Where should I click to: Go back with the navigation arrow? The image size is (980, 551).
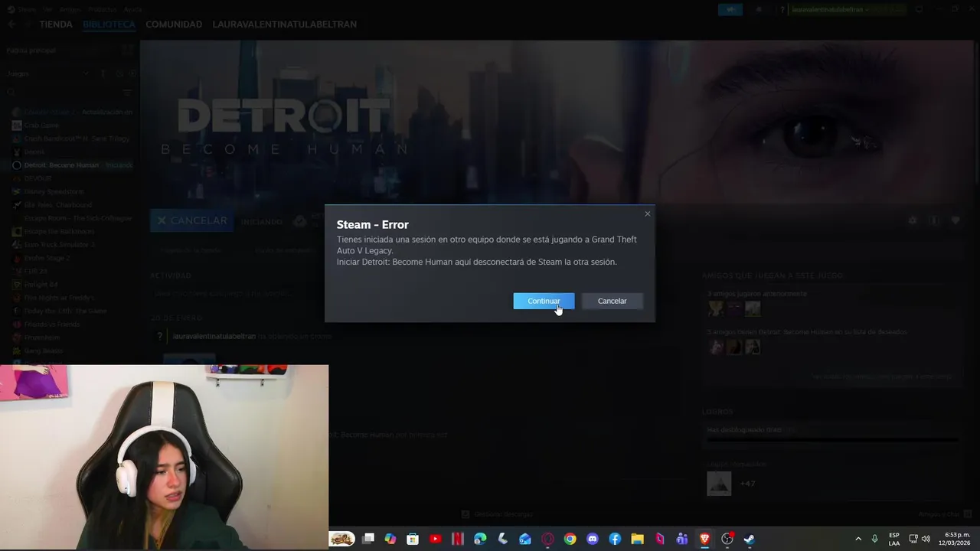pyautogui.click(x=11, y=24)
